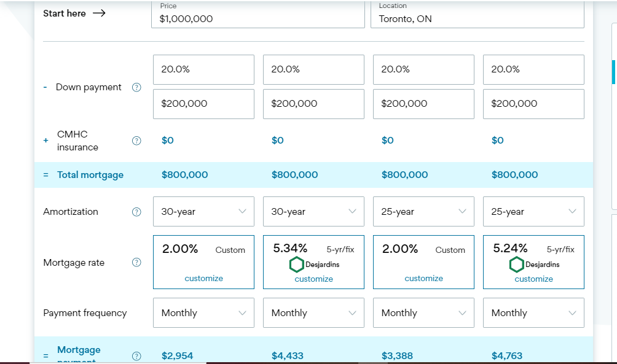Click help icon beside Mortgage rate
Screen dimensions: 617x364
point(136,263)
